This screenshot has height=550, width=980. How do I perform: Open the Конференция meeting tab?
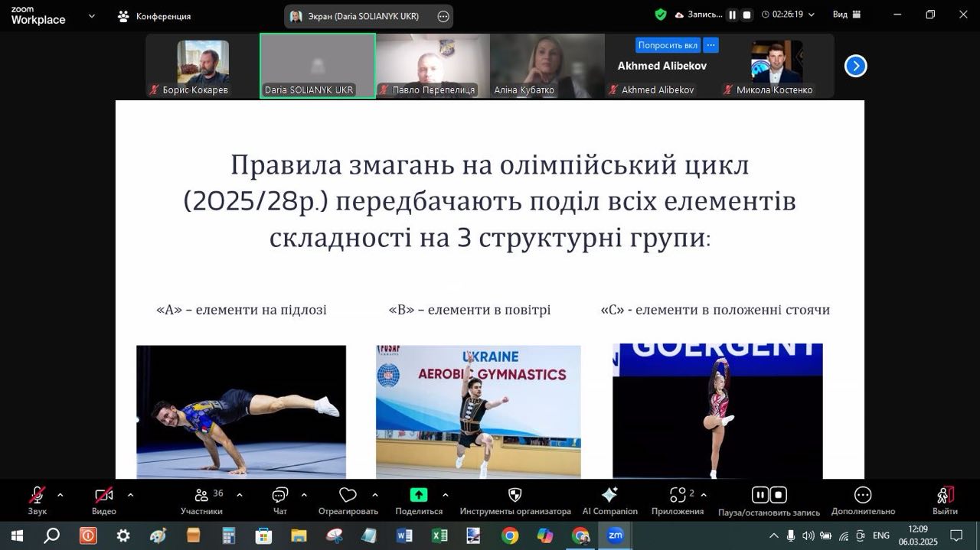155,16
